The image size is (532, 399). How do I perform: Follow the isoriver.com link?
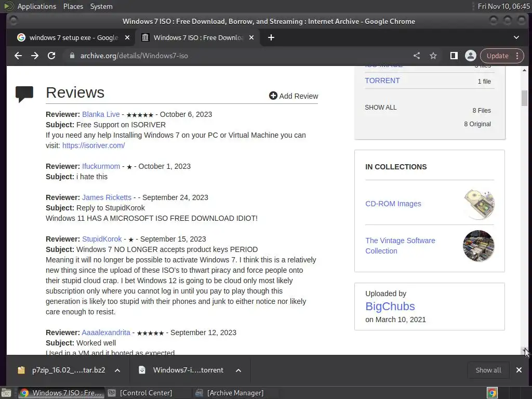click(94, 145)
